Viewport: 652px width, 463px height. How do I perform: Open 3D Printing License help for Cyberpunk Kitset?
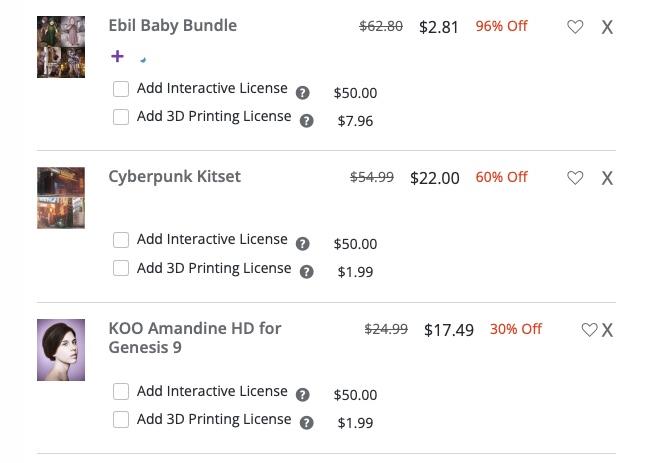click(307, 272)
